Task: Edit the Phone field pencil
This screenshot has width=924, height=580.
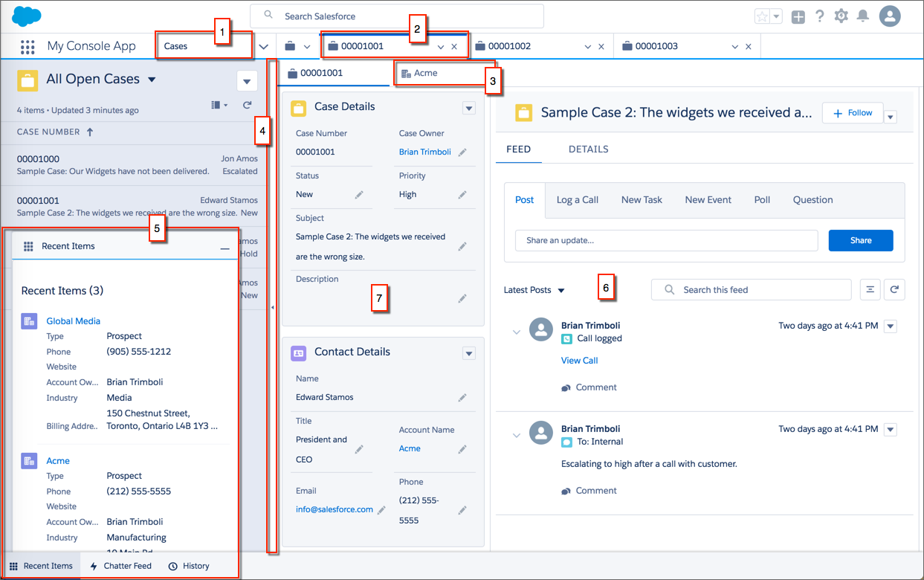Action: [462, 510]
